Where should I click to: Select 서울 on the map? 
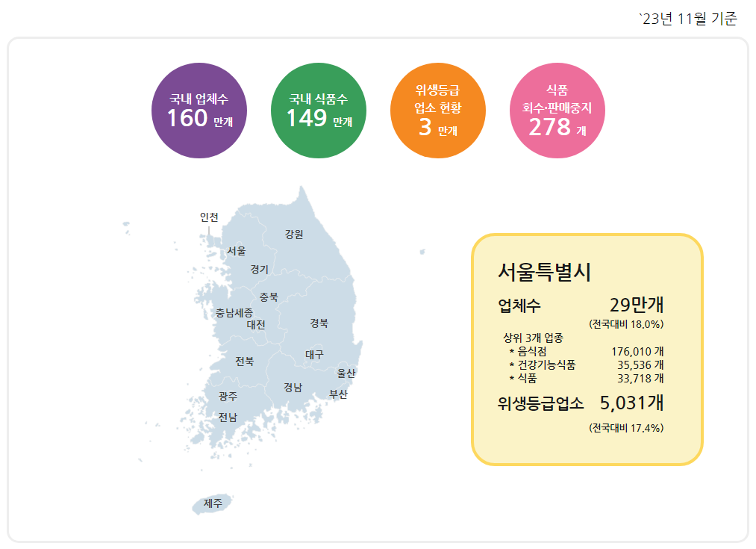coord(237,251)
